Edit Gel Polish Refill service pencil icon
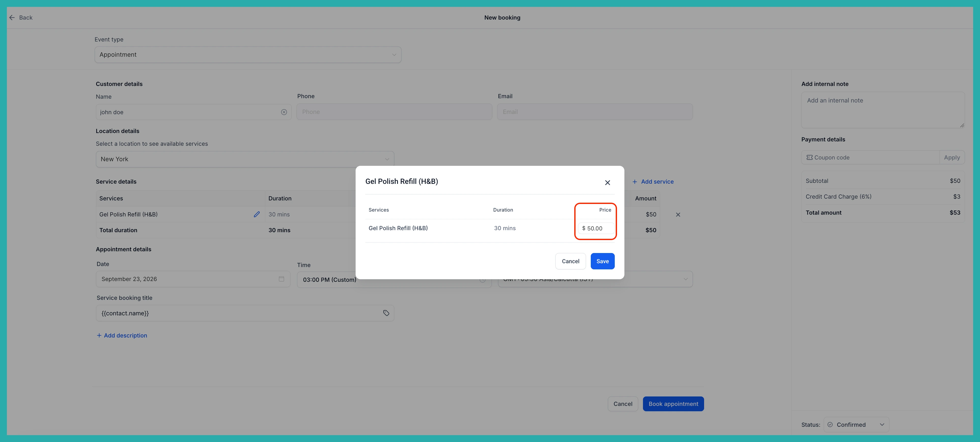The image size is (980, 442). click(x=257, y=214)
